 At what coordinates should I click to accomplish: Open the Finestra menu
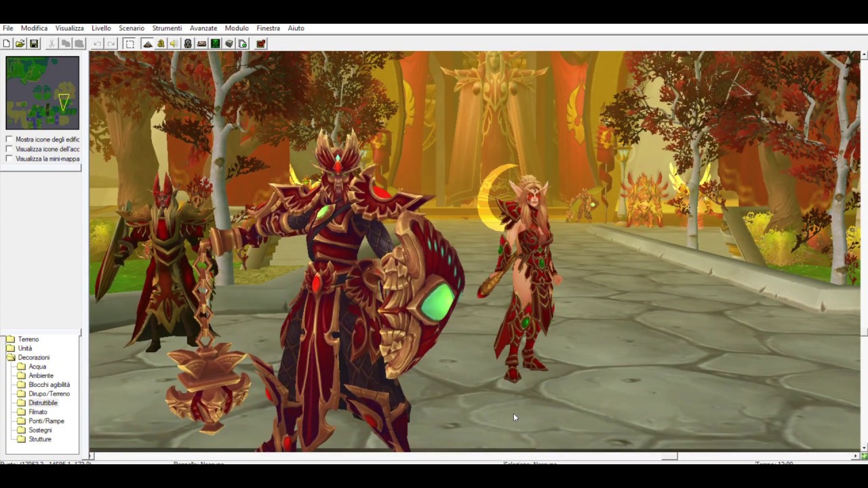point(269,28)
